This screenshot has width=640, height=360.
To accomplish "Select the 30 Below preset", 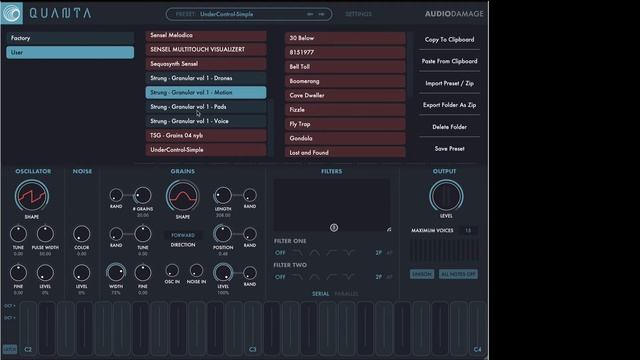I will point(345,38).
